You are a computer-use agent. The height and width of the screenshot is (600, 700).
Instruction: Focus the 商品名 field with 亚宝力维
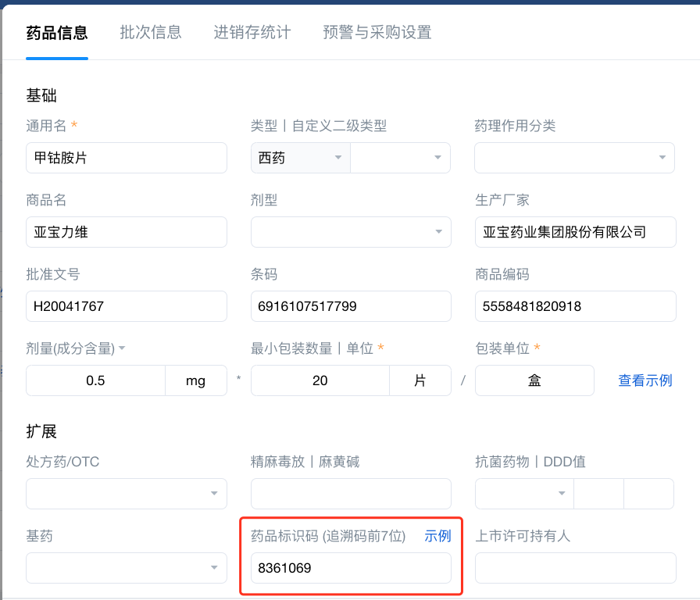point(127,232)
